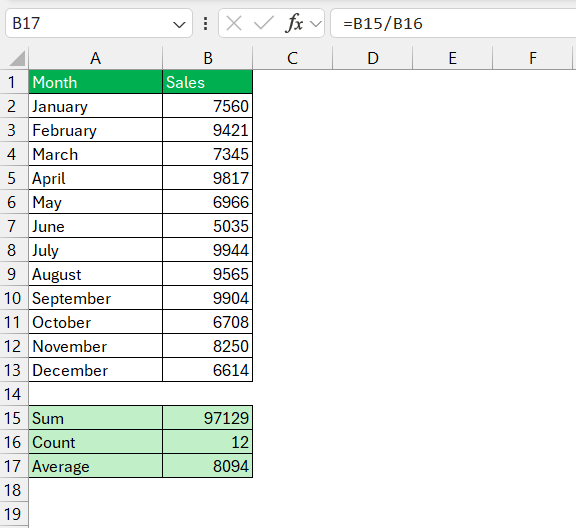The image size is (576, 528).
Task: Click the sales value 5035
Action: (x=208, y=226)
